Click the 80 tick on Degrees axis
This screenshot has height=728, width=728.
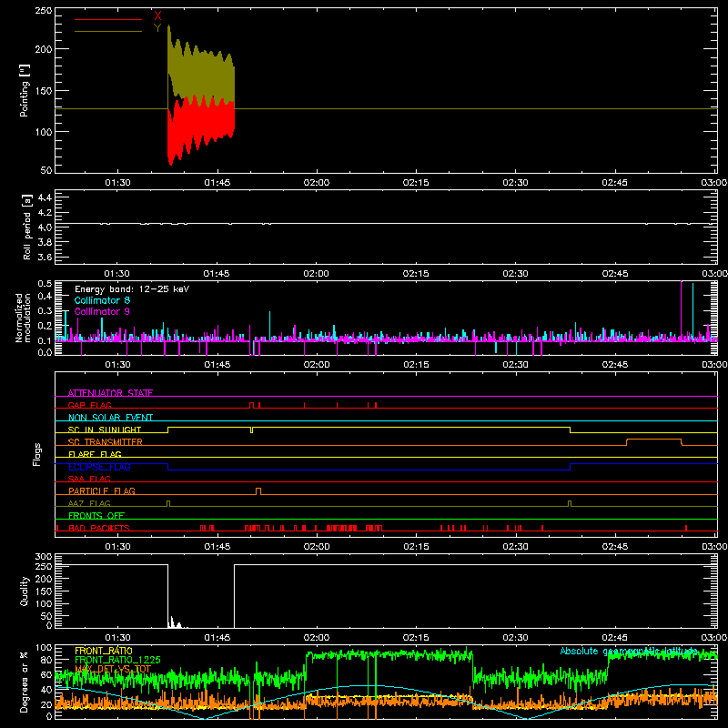tap(46, 660)
